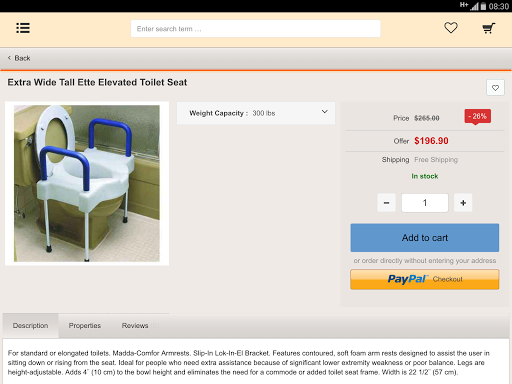Screen dimensions: 512x384
Task: Tap the signal strength status icon
Action: click(x=474, y=6)
